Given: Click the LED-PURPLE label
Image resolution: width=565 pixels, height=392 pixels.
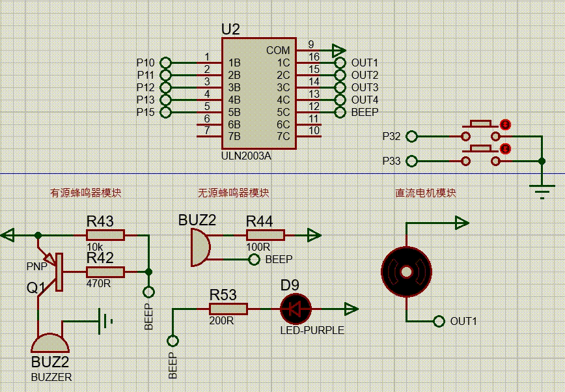Looking at the screenshot, I should 312,330.
